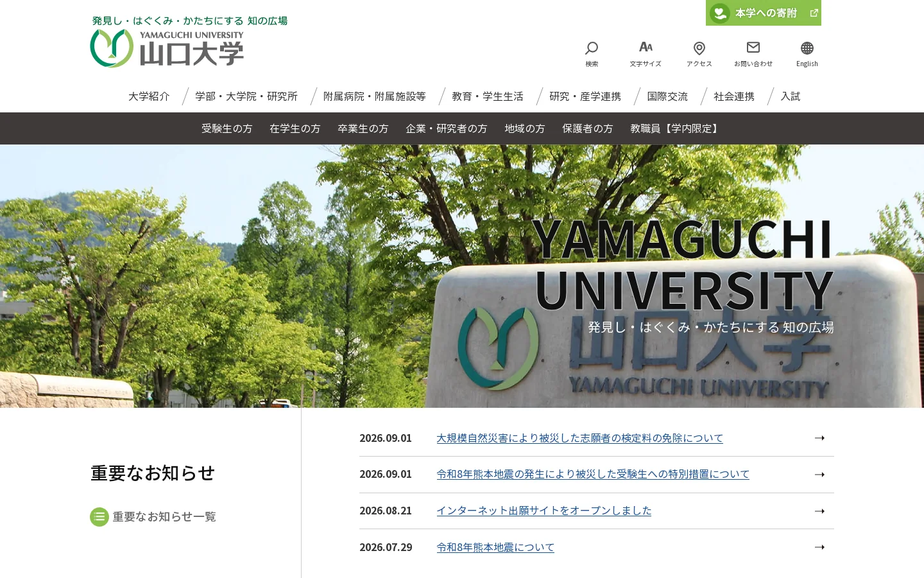Click the list icon beside 重要なお知らせ一覧
The image size is (924, 578).
point(99,517)
